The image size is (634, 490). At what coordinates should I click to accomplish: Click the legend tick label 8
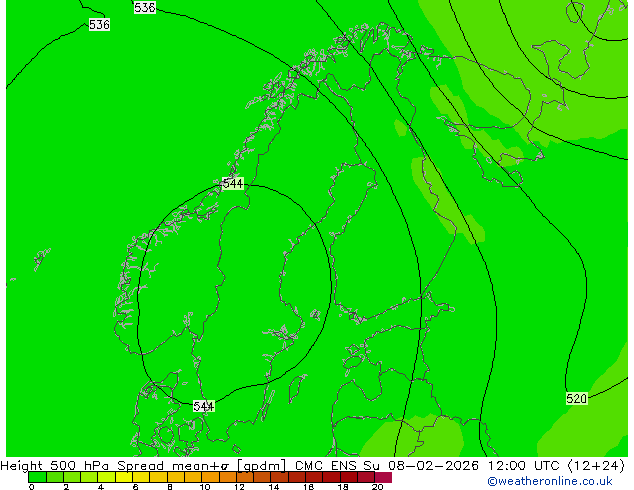pyautogui.click(x=170, y=487)
